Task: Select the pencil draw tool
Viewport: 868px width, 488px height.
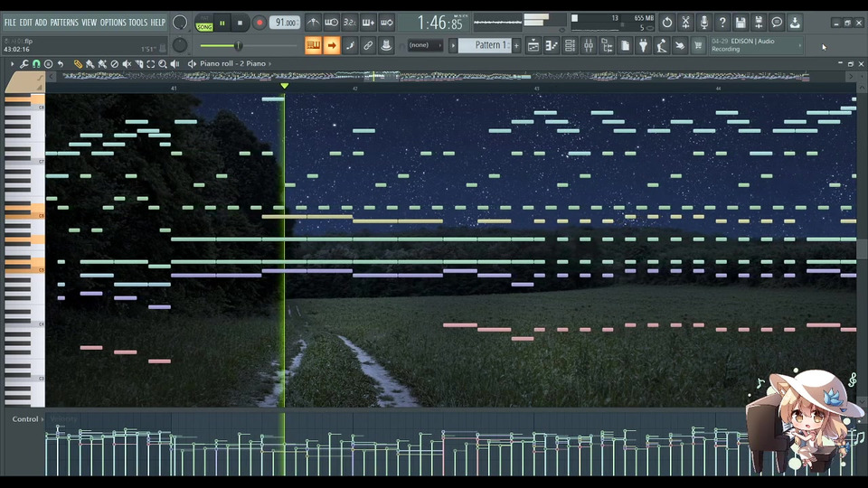Action: pos(78,64)
